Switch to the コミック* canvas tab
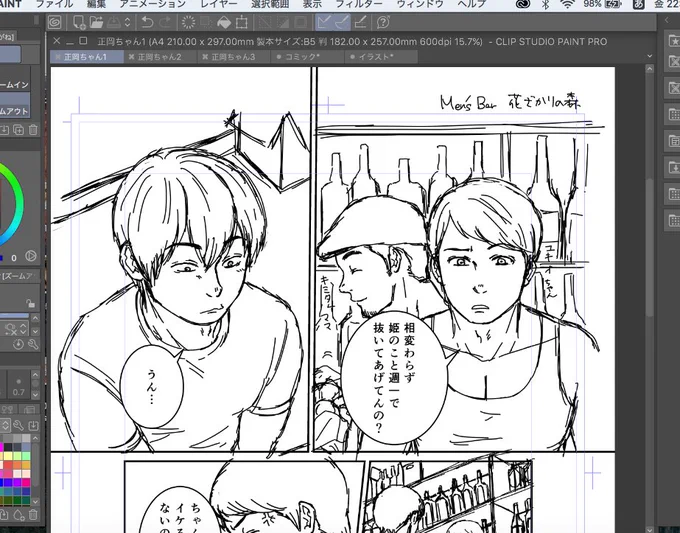The width and height of the screenshot is (680, 533). [307, 57]
